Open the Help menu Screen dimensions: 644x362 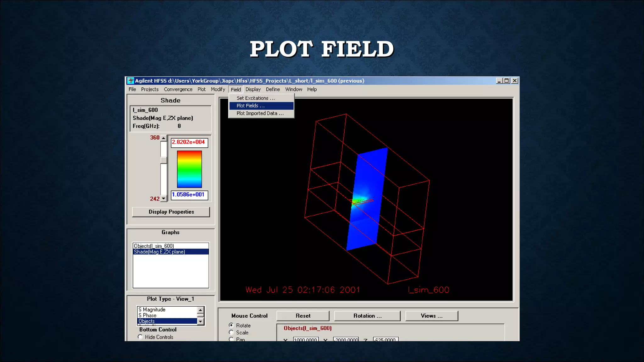312,89
